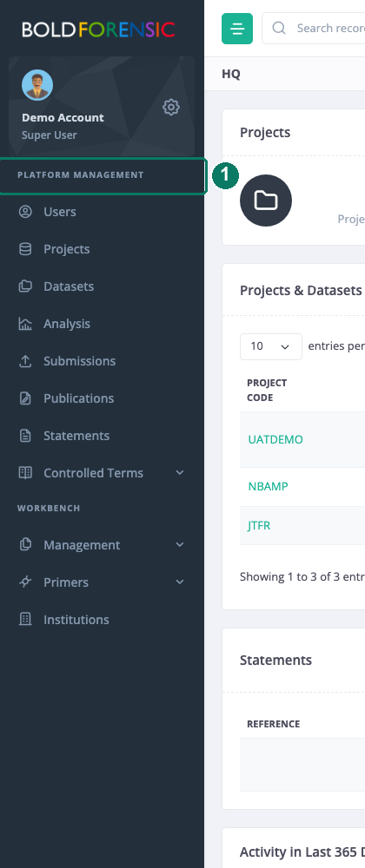Viewport: 365px width, 868px height.
Task: Click the Controlled Terms book icon
Action: pyautogui.click(x=25, y=473)
